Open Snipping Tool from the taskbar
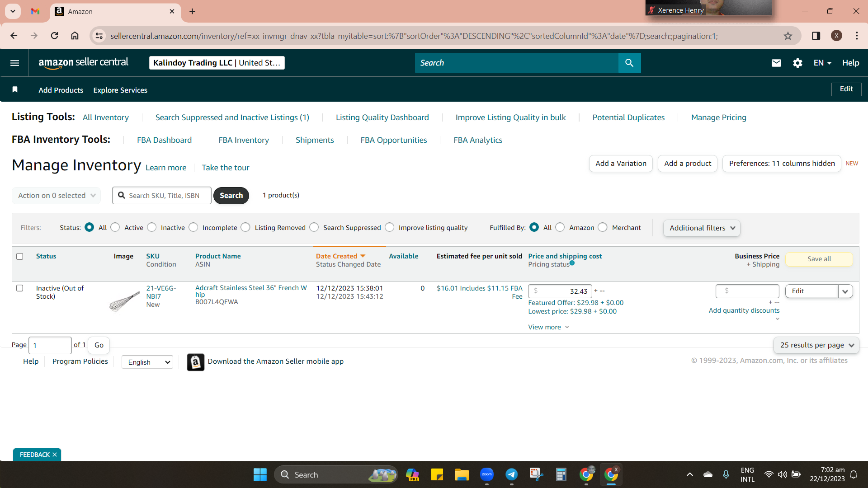Image resolution: width=868 pixels, height=488 pixels. 536,474
